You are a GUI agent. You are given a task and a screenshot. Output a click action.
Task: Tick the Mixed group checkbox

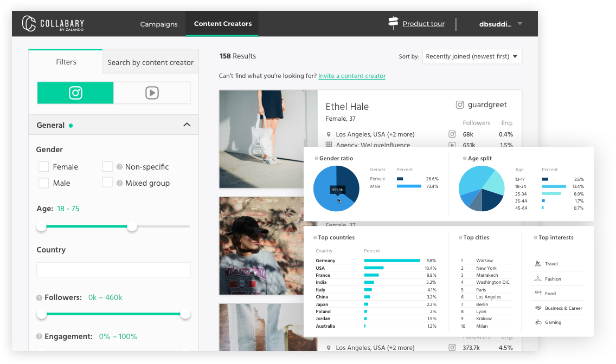pos(107,183)
